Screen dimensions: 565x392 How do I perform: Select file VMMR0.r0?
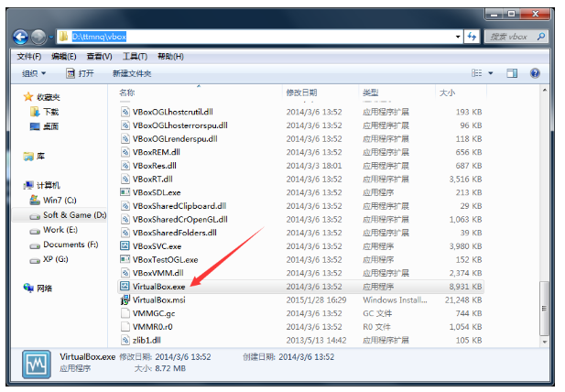pos(152,327)
